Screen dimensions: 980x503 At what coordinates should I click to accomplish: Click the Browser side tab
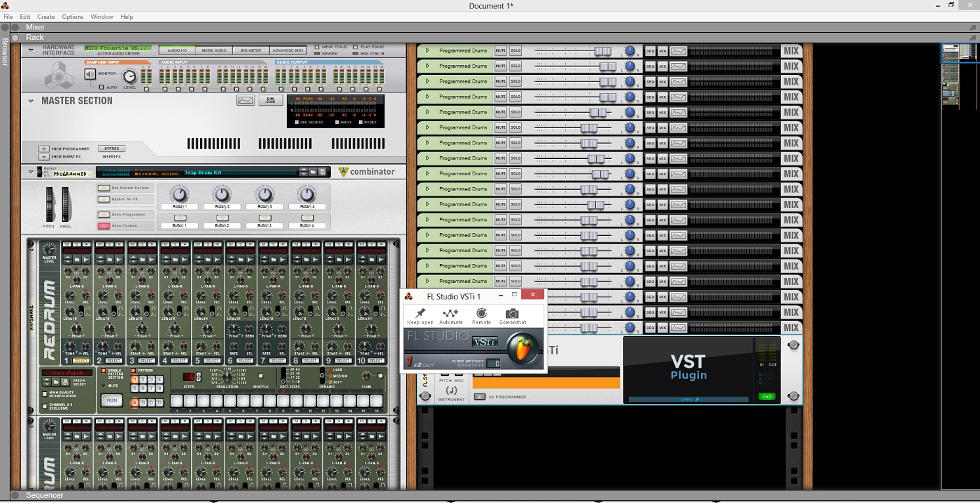(5, 53)
